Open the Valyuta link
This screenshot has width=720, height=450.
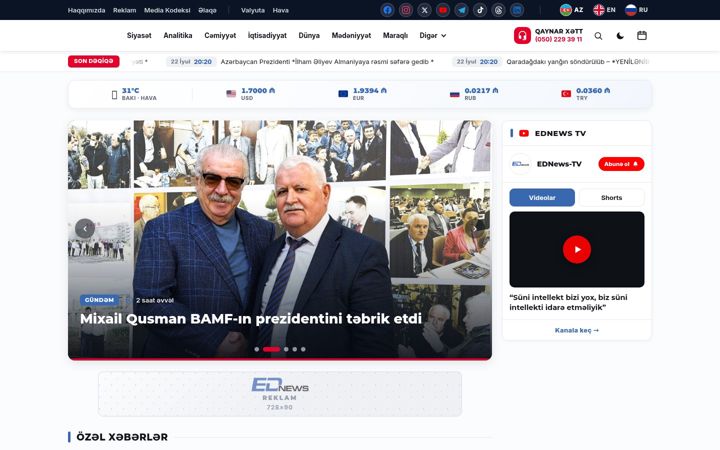(x=253, y=10)
